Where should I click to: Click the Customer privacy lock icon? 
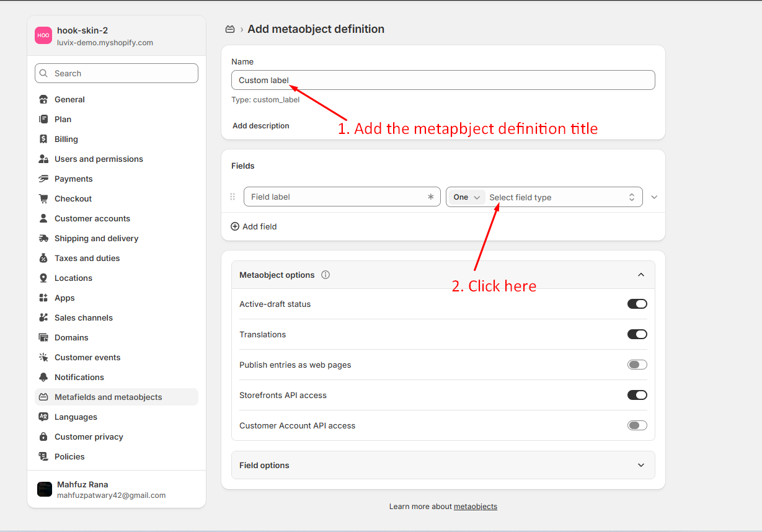(43, 437)
